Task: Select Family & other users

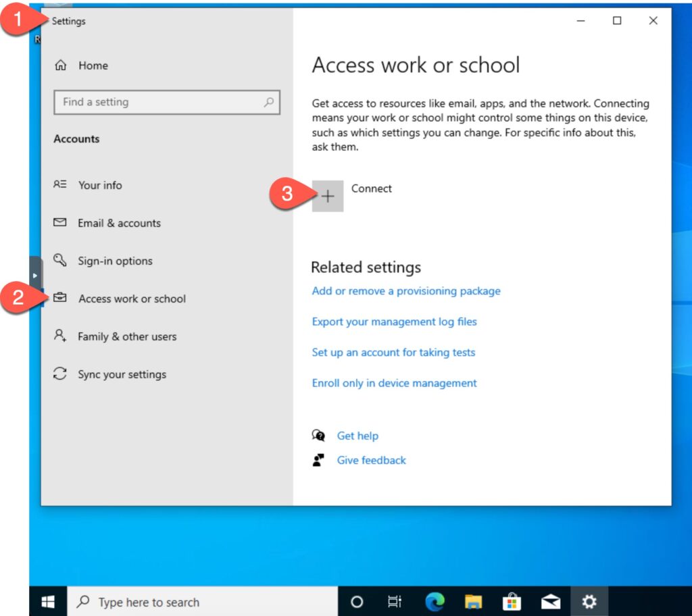Action: coord(127,336)
